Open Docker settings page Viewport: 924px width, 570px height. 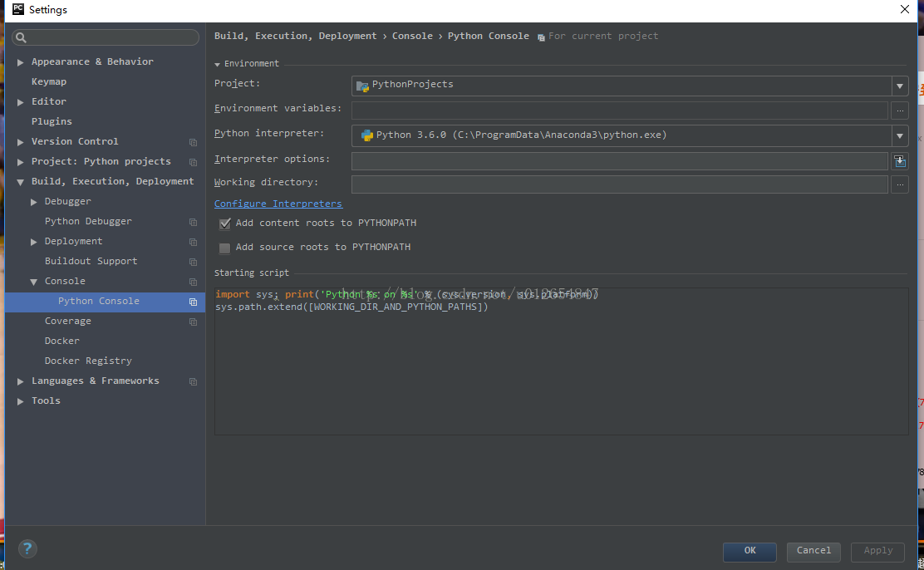coord(61,341)
